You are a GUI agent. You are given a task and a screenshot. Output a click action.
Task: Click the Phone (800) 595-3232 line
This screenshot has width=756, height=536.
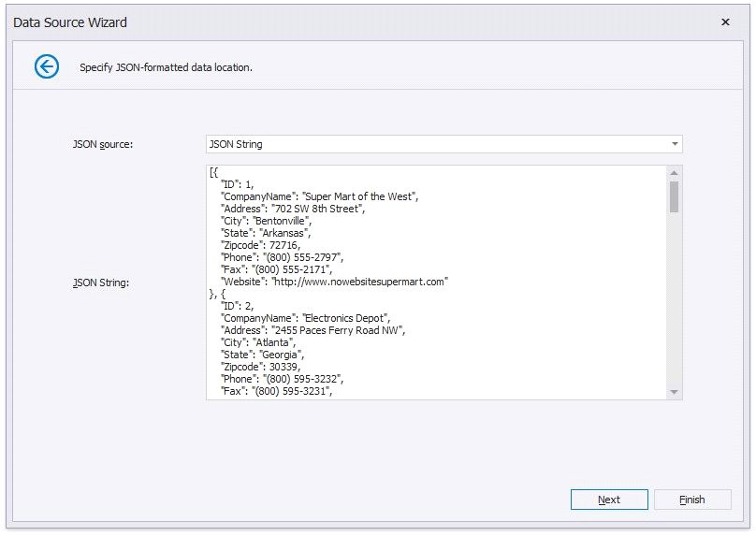[x=283, y=378]
